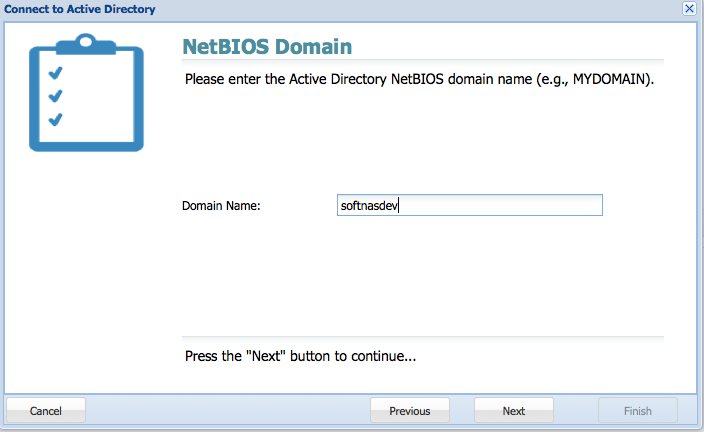The height and width of the screenshot is (432, 704).
Task: Click the divider line above the Next hint
Action: 423,337
